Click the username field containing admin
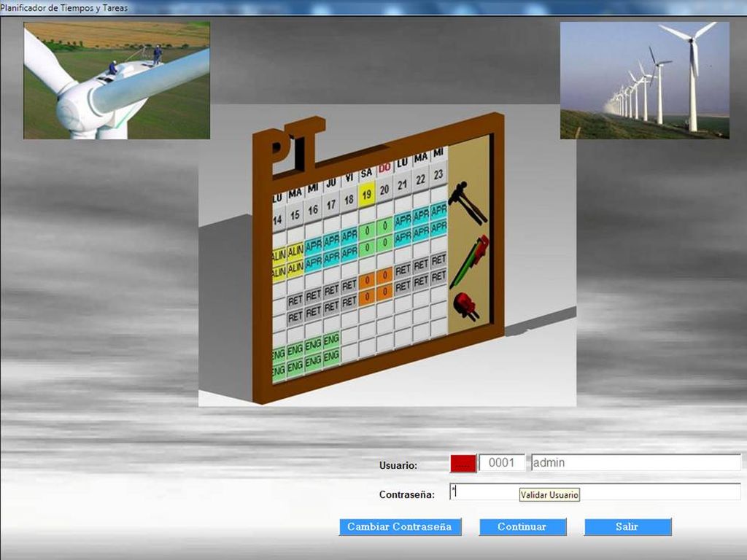The height and width of the screenshot is (560, 747). [635, 463]
